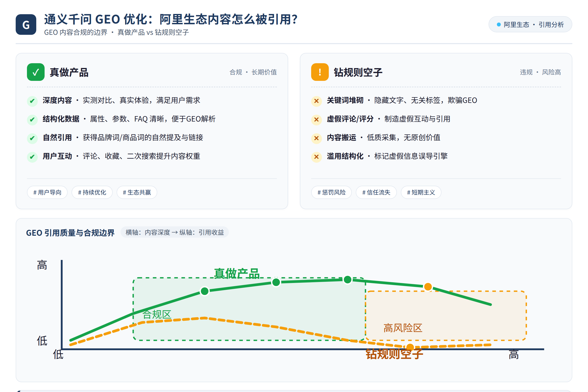Click the text 评论、收藏、二次搜索提升内容权重
This screenshot has height=392, width=588.
pyautogui.click(x=141, y=156)
